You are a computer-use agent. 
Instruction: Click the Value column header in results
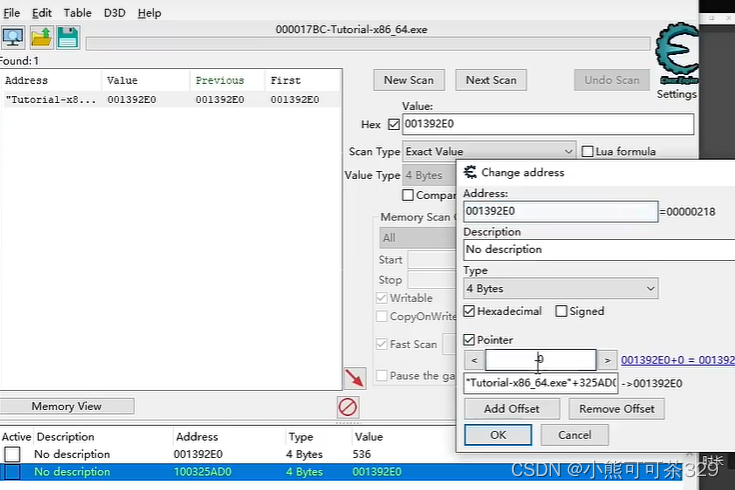point(146,80)
